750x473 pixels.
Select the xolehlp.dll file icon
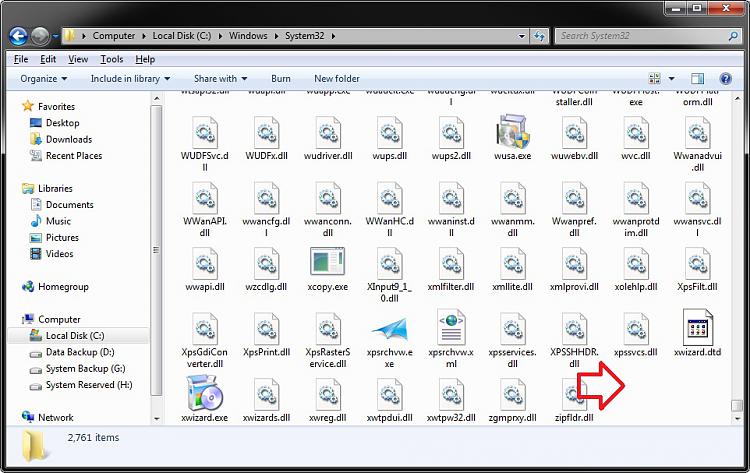pos(636,263)
